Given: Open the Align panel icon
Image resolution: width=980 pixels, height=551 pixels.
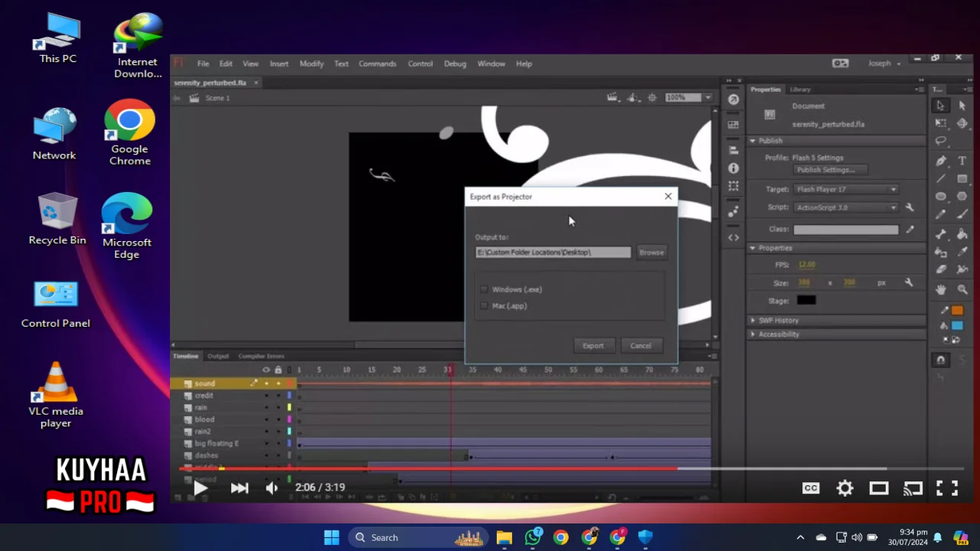Looking at the screenshot, I should [733, 150].
